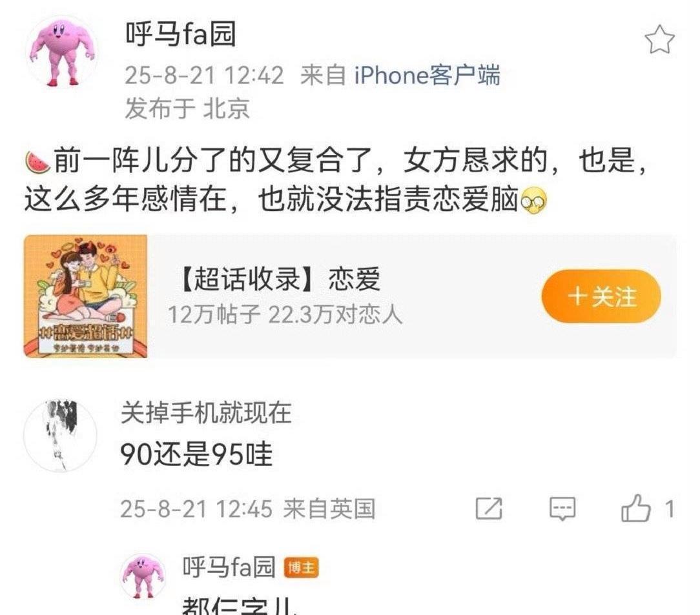Click the comment text 90还是95哇
The height and width of the screenshot is (615, 700).
click(196, 454)
